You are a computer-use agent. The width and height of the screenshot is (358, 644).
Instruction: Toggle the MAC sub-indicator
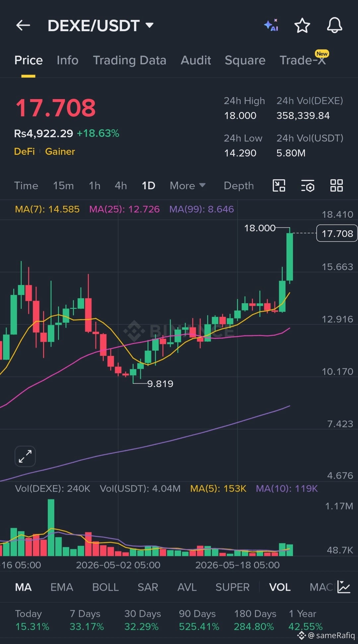coord(321,587)
